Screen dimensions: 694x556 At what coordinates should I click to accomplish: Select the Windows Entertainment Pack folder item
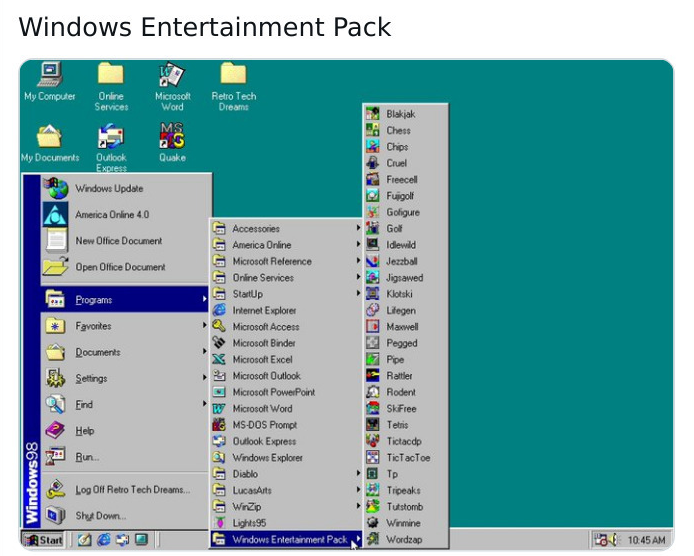pos(286,539)
